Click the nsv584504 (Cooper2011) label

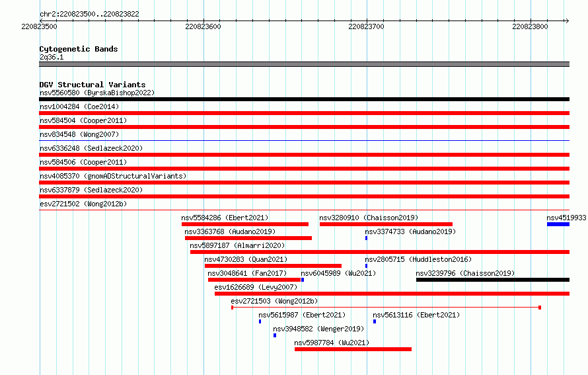click(83, 120)
